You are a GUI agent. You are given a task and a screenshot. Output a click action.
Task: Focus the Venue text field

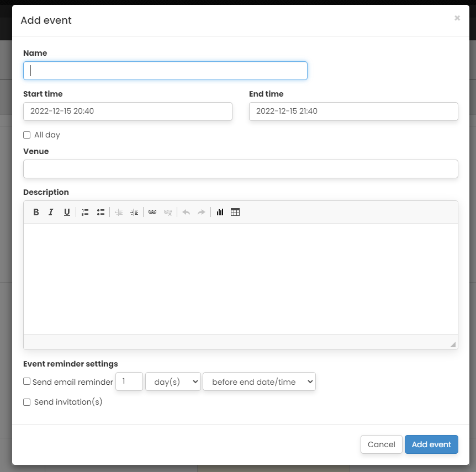pos(241,169)
